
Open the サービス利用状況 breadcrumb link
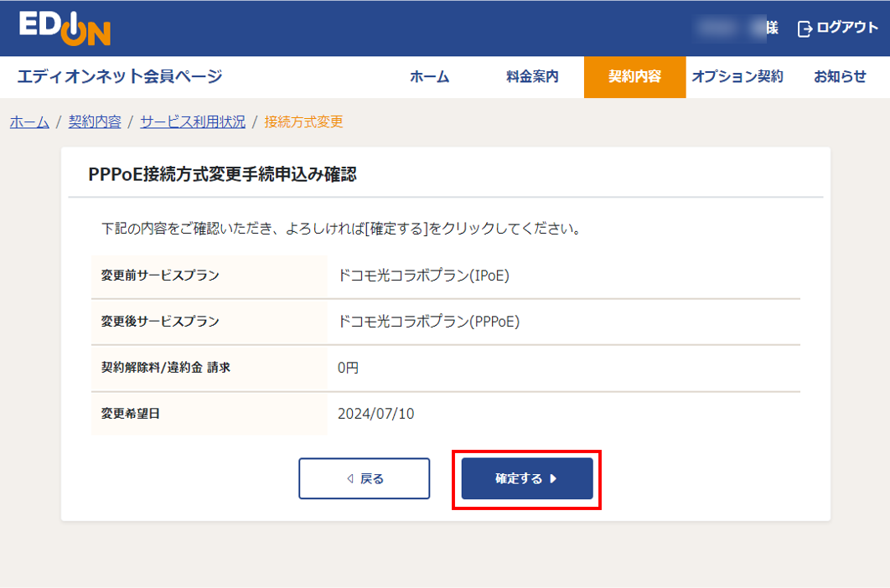(193, 122)
